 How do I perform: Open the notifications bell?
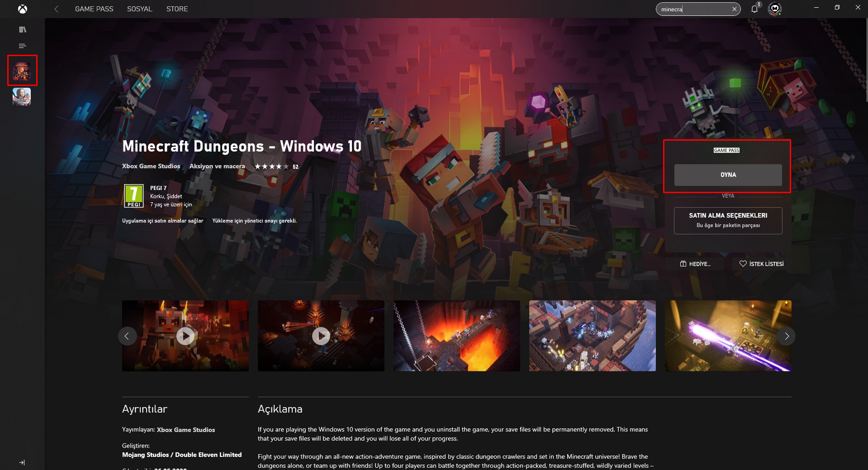pos(754,9)
